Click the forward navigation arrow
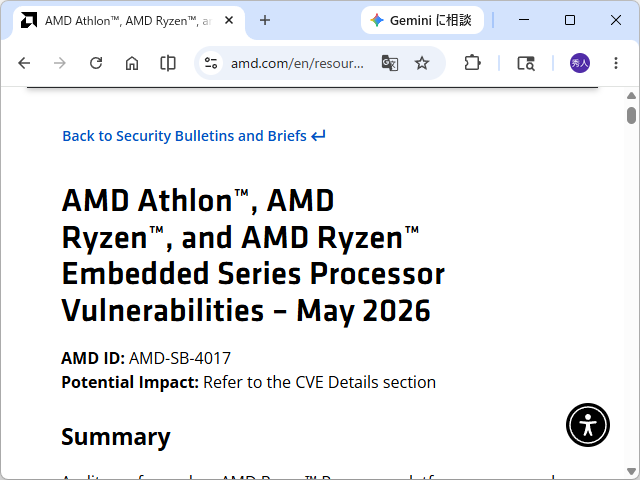This screenshot has width=640, height=480. [x=60, y=63]
